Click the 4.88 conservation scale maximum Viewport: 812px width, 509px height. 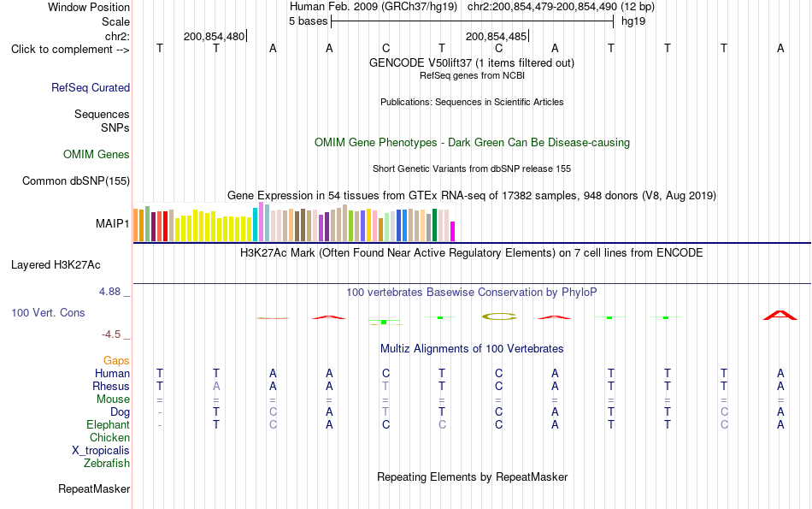109,292
